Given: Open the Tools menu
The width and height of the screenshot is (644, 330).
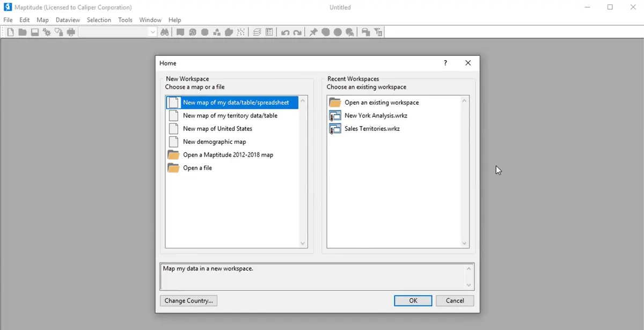Looking at the screenshot, I should tap(125, 20).
